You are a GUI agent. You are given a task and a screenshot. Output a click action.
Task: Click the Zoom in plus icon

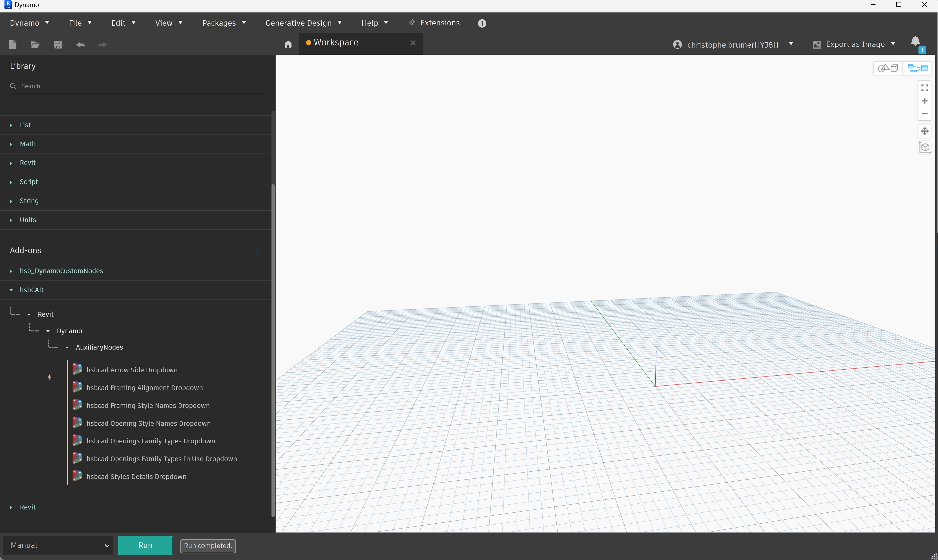point(924,101)
